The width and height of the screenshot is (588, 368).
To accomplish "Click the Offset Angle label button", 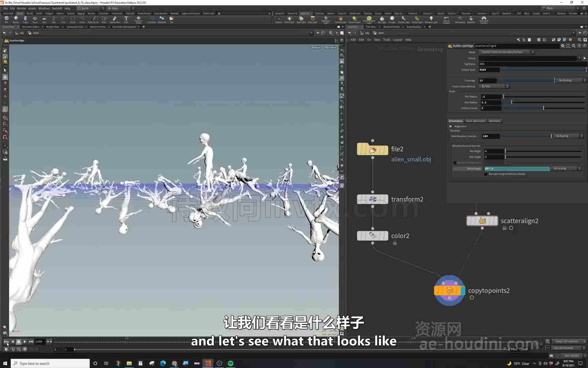I will pyautogui.click(x=467, y=169).
